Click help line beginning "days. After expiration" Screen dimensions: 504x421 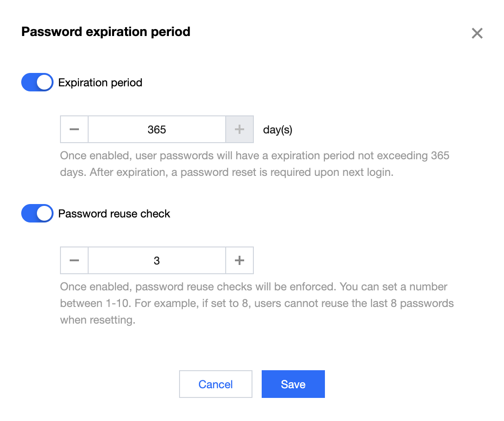click(227, 173)
